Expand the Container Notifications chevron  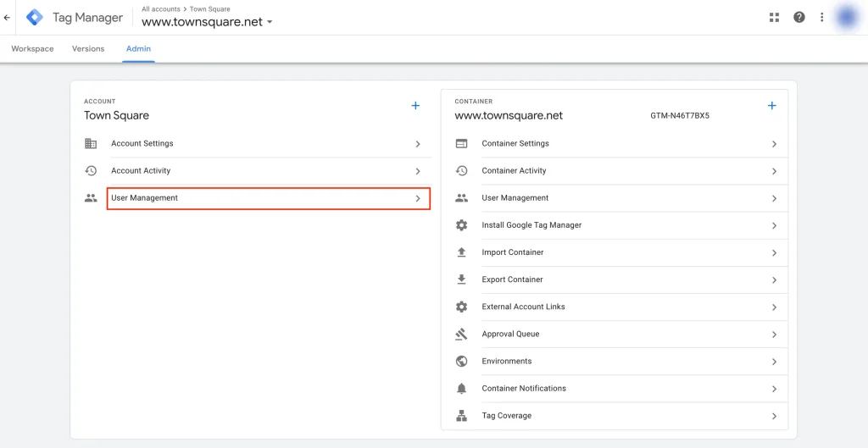click(775, 389)
